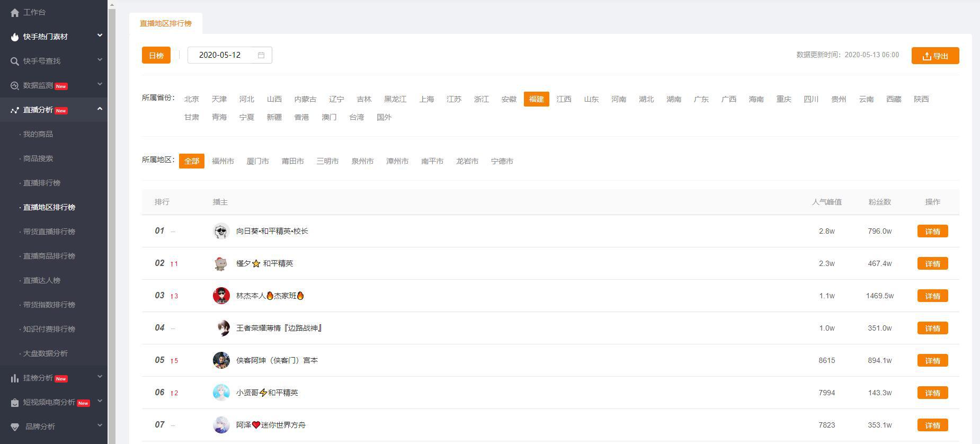The height and width of the screenshot is (444, 980).
Task: Filter by 福州市
Action: point(223,161)
